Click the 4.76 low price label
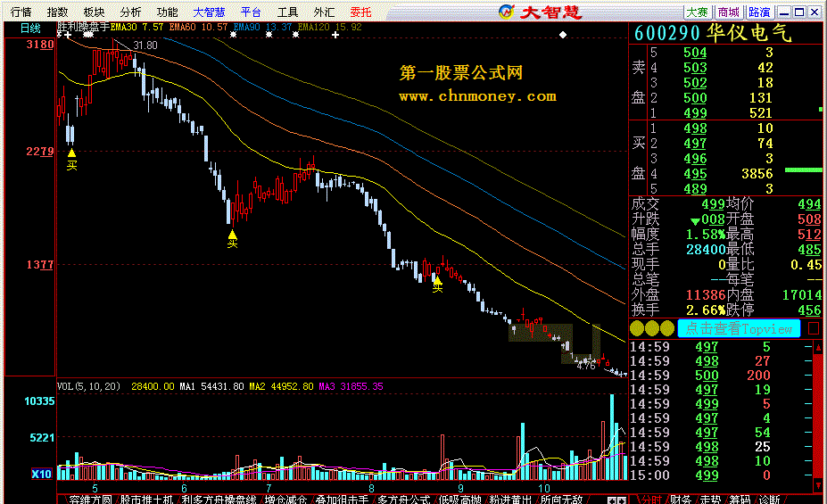 coord(585,365)
